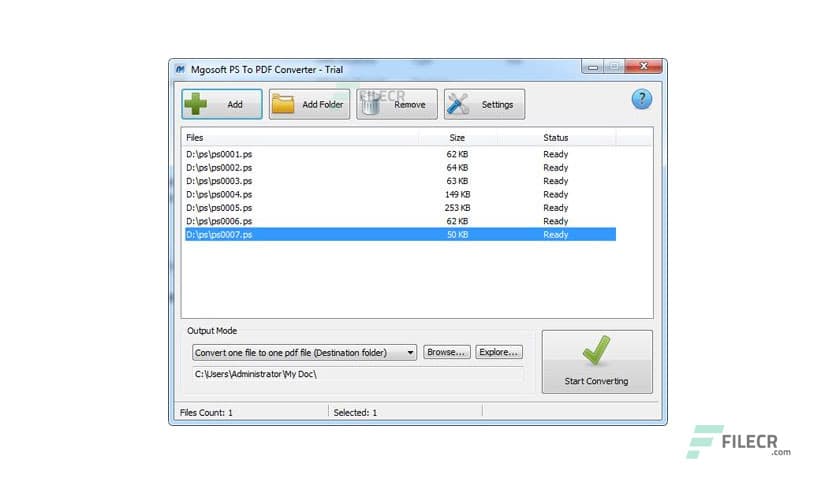Viewport: 836px width, 484px height.
Task: Select file D:\ps\ps0005.ps
Action: pos(219,207)
